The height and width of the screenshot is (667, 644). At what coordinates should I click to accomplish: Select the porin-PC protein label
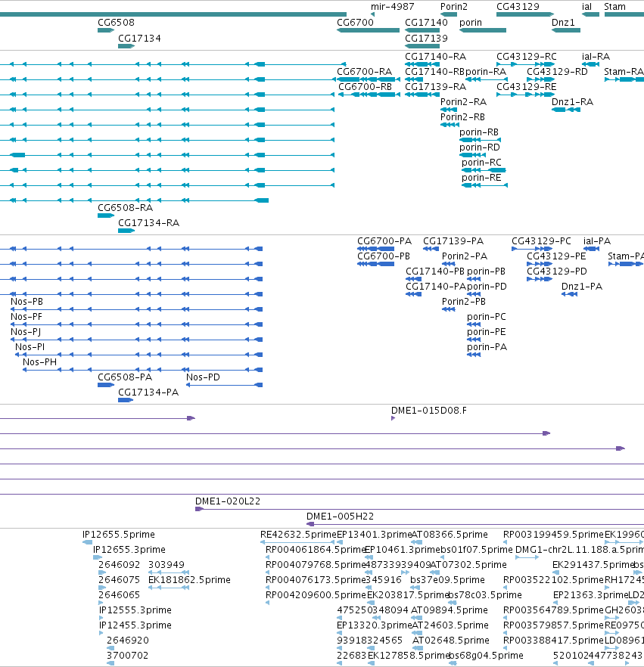(x=486, y=317)
